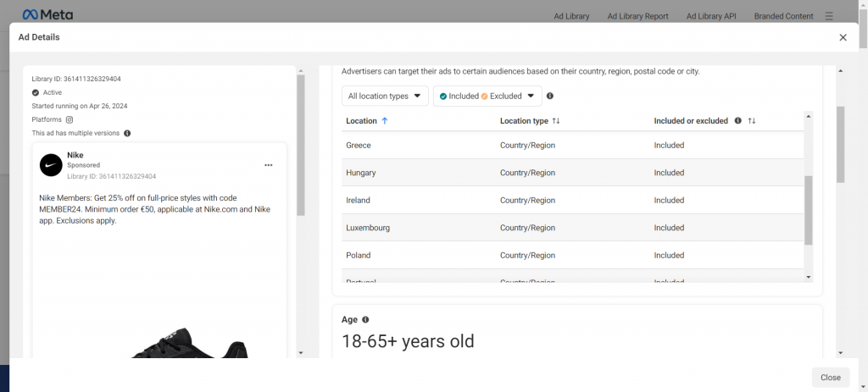Sort table by Location column arrow
868x392 pixels.
385,121
